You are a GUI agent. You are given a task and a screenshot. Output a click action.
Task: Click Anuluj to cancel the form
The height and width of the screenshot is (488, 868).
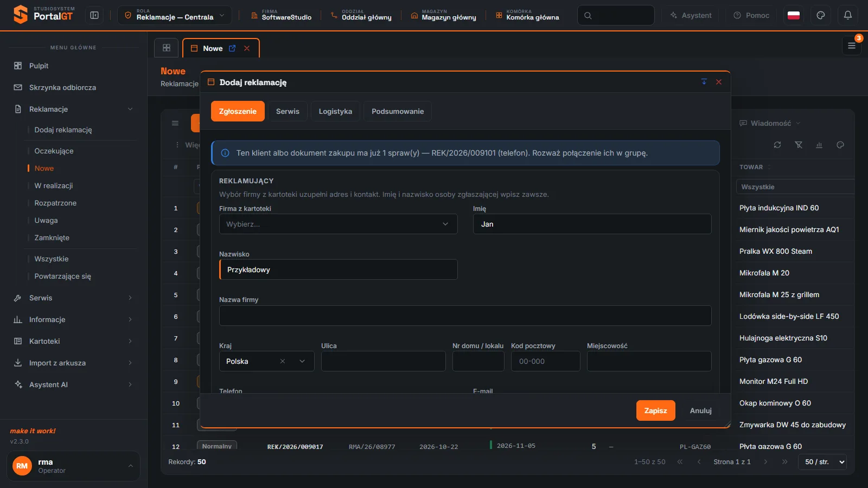(700, 410)
